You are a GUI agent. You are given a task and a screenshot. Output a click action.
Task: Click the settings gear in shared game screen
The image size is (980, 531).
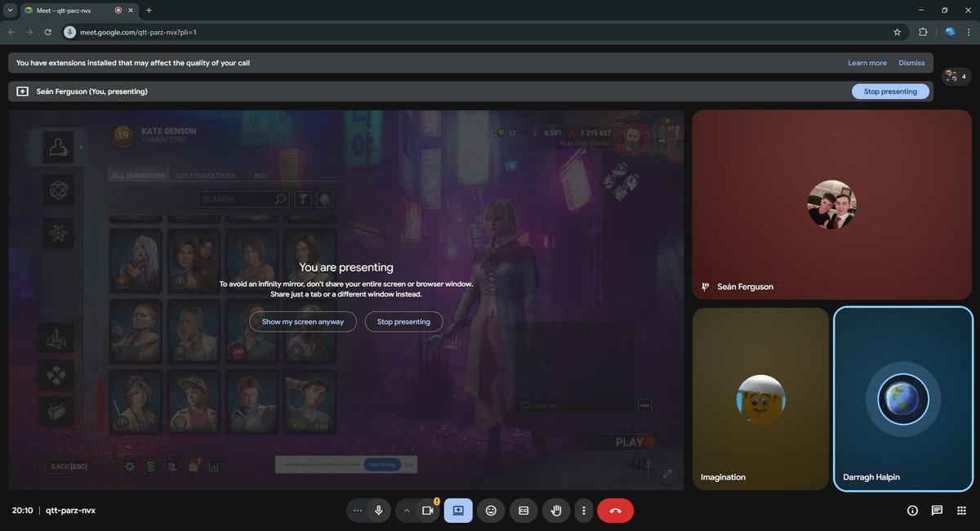[129, 466]
